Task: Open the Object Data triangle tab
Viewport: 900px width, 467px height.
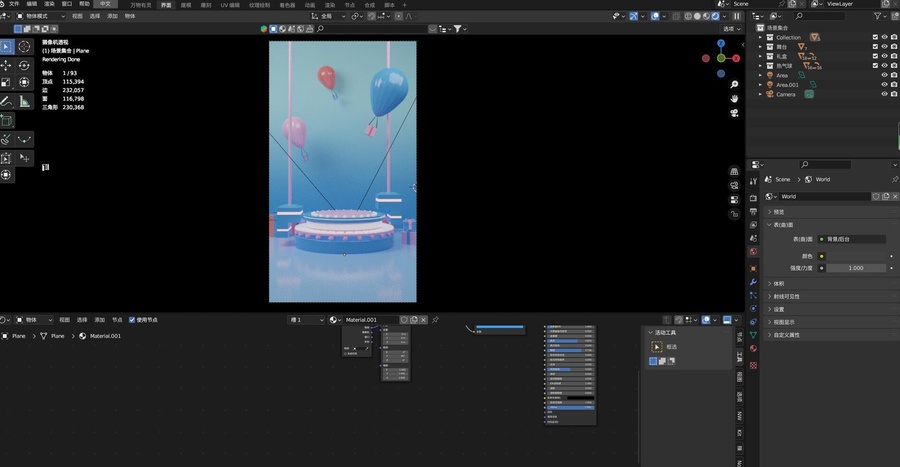Action: (753, 335)
